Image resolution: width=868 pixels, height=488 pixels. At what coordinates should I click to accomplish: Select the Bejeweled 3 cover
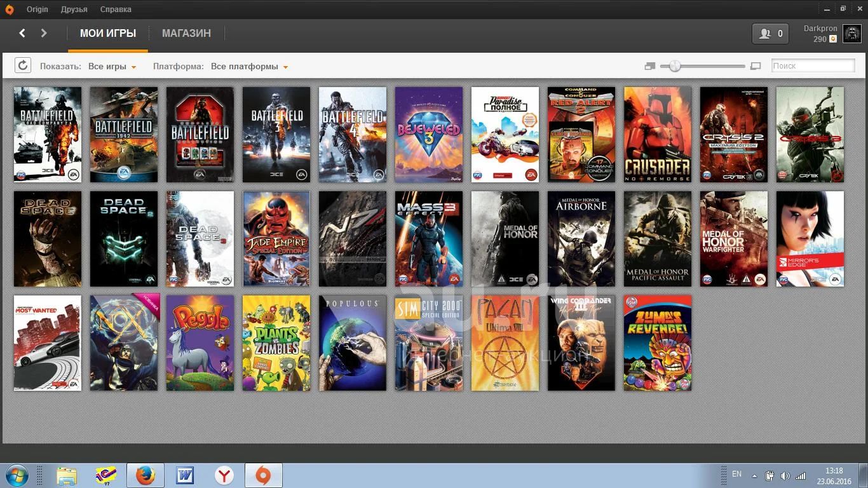(x=429, y=135)
